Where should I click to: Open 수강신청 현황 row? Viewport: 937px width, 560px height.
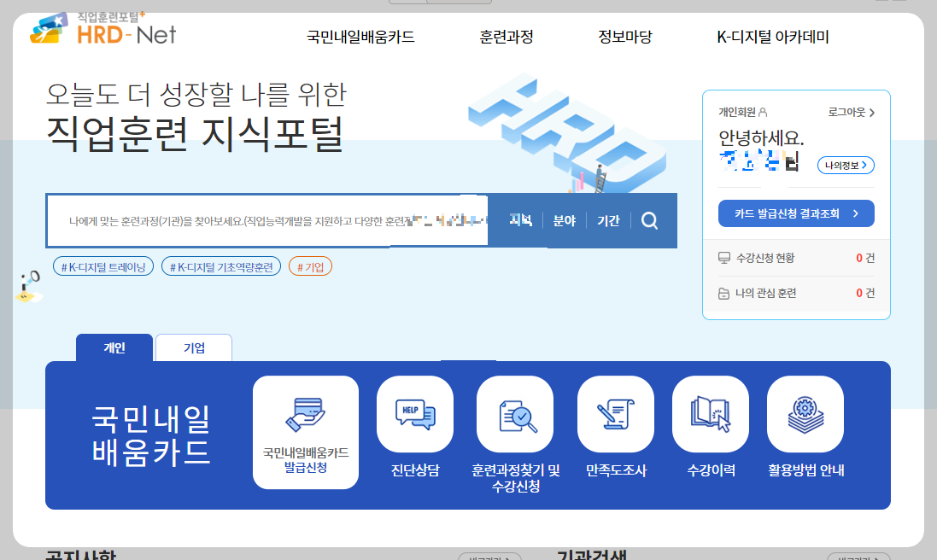[796, 258]
